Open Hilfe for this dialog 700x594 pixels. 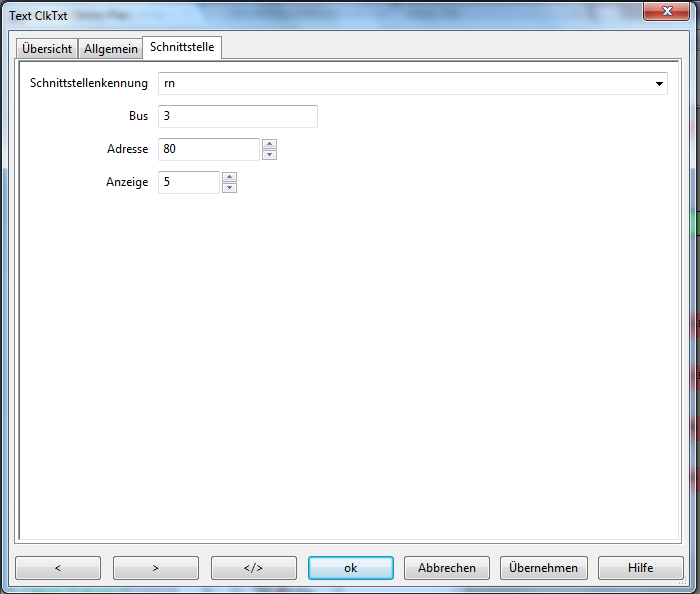(640, 568)
